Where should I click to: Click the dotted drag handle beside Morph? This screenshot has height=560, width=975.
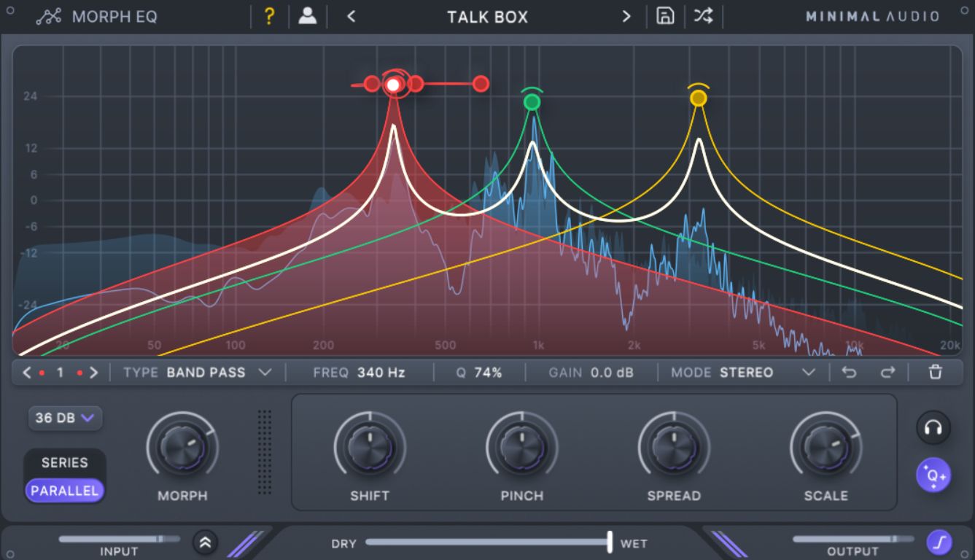tap(264, 452)
